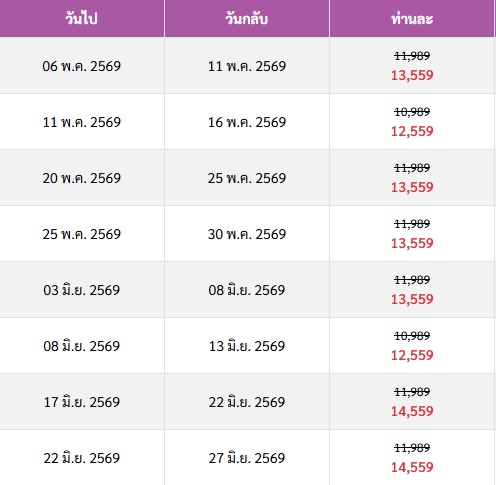Select departure date 08 มิ.ย. 2569
496x485 pixels.
tap(82, 346)
